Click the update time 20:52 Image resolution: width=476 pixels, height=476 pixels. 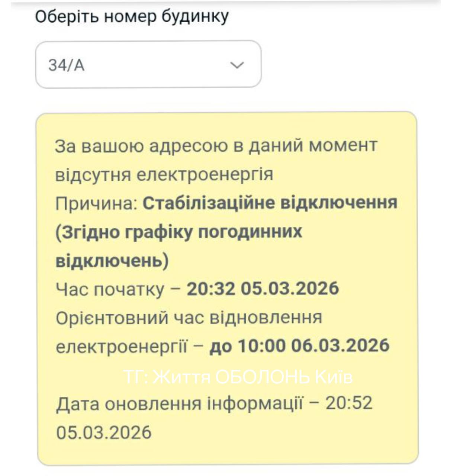pos(349,403)
